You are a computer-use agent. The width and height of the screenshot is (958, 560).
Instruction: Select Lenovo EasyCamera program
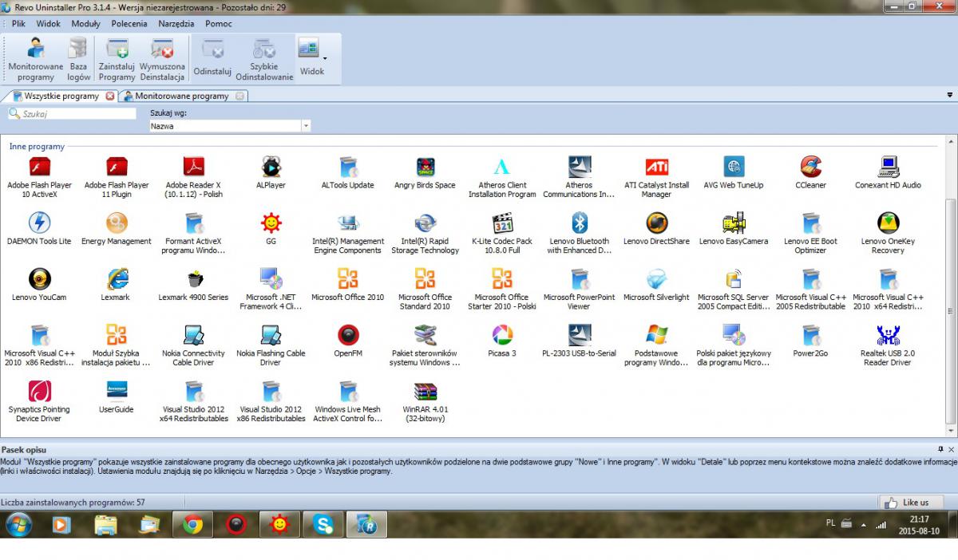(x=734, y=229)
